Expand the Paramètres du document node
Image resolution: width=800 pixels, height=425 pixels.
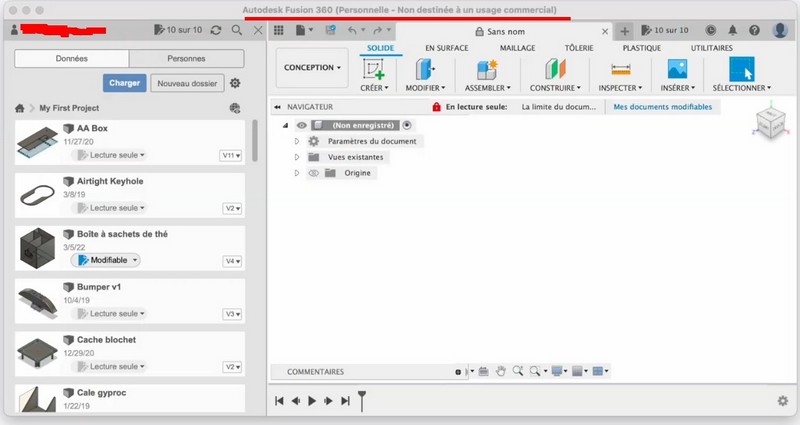point(297,141)
